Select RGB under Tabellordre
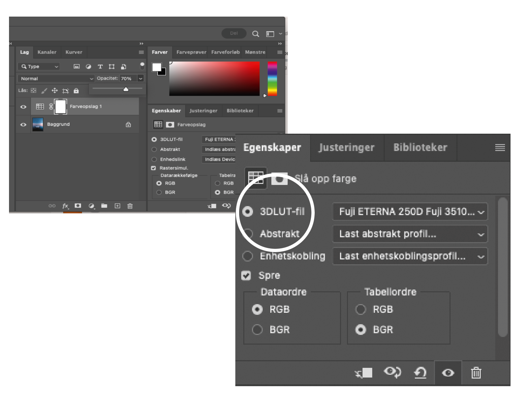This screenshot has height=399, width=532. [x=360, y=309]
